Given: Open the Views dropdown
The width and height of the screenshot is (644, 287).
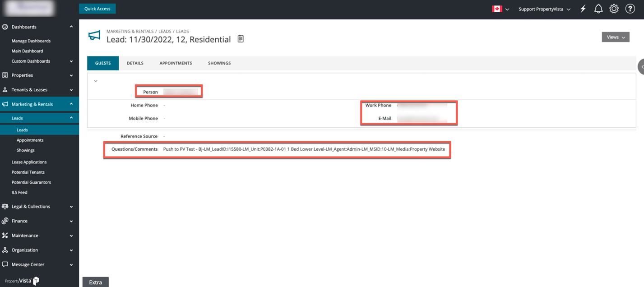Looking at the screenshot, I should (615, 37).
